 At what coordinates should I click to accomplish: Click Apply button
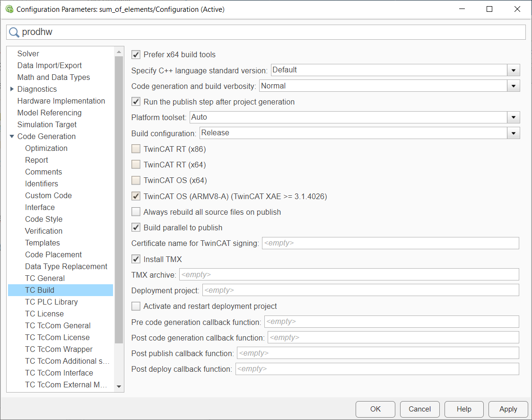[508, 409]
